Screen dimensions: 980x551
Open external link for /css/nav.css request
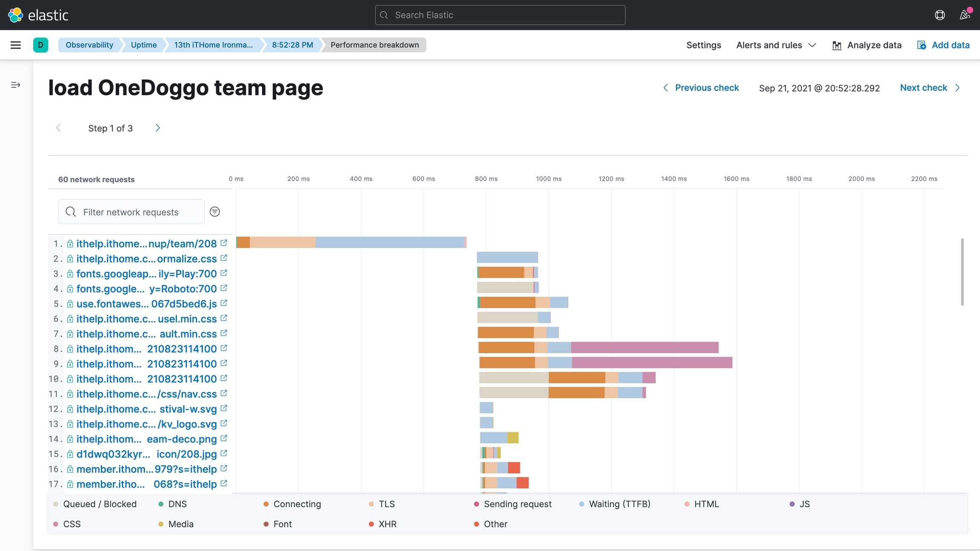coord(224,393)
